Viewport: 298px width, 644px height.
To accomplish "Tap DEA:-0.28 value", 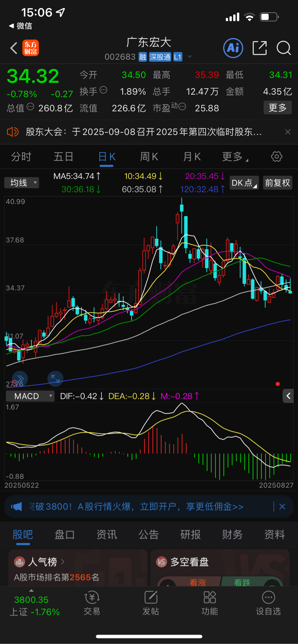I will [132, 396].
